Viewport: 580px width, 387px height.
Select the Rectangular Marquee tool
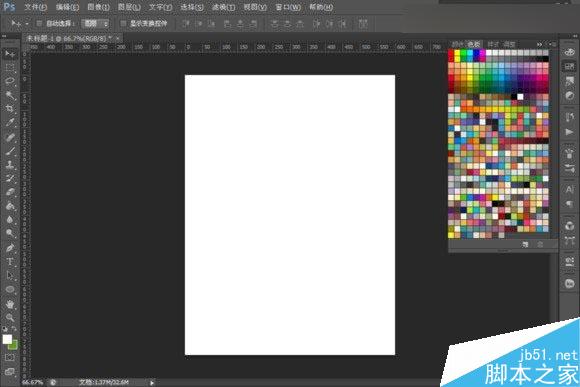tap(10, 68)
